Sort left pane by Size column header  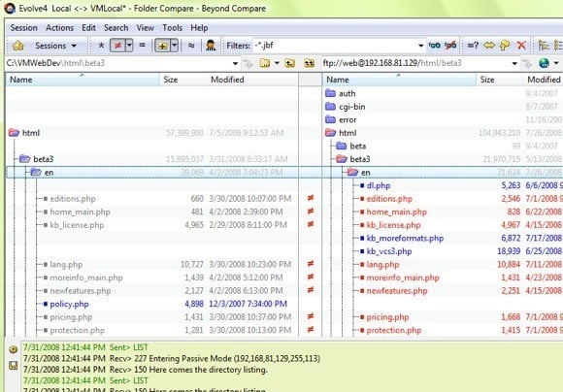tap(182, 80)
